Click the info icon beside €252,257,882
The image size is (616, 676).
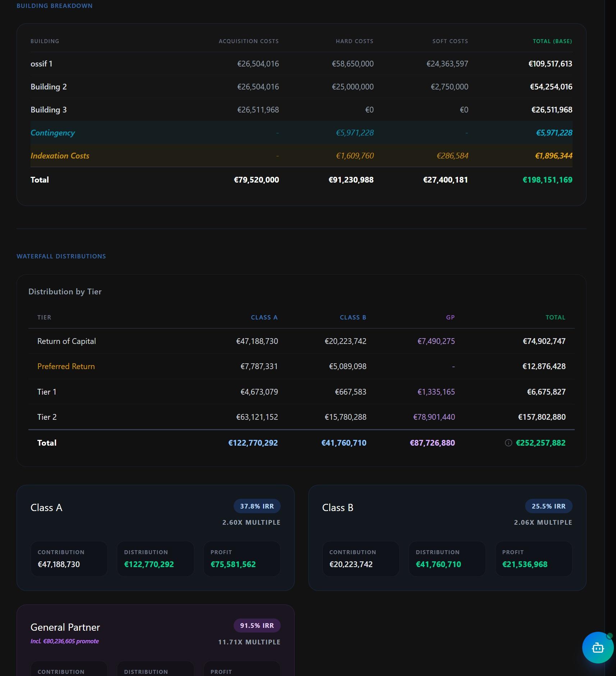508,443
